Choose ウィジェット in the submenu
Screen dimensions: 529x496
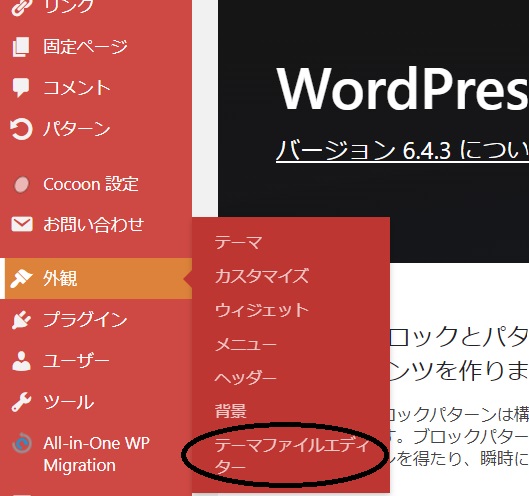point(262,310)
